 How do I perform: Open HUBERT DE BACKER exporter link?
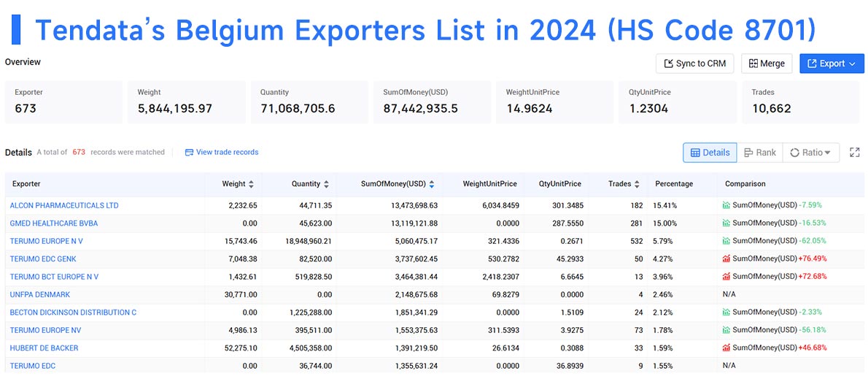pyautogui.click(x=44, y=348)
